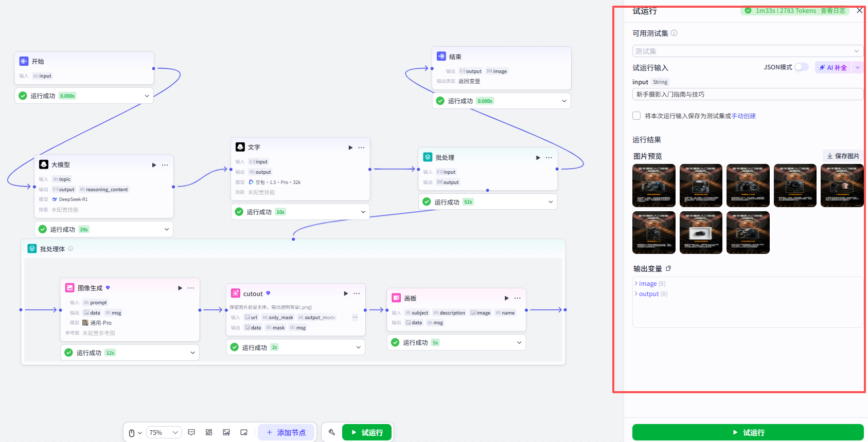Click the mouse interaction mode icon
The width and height of the screenshot is (868, 442).
(132, 433)
